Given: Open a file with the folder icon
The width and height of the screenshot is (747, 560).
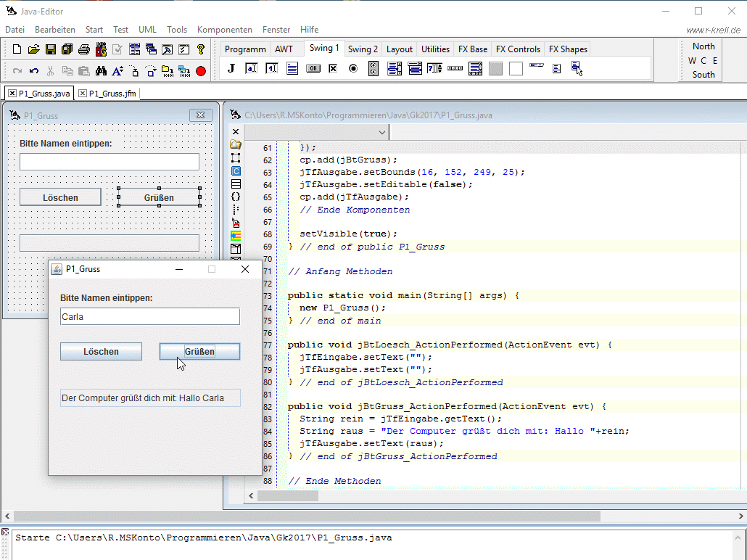Looking at the screenshot, I should coord(33,49).
